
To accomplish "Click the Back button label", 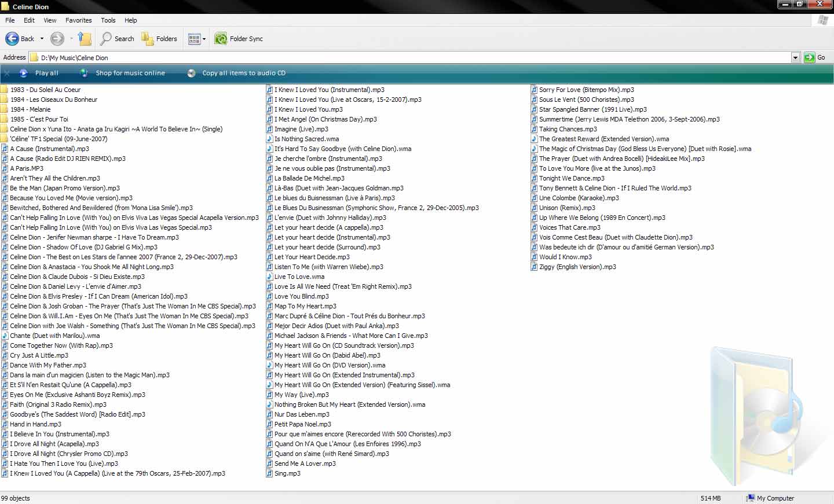I will (x=27, y=39).
